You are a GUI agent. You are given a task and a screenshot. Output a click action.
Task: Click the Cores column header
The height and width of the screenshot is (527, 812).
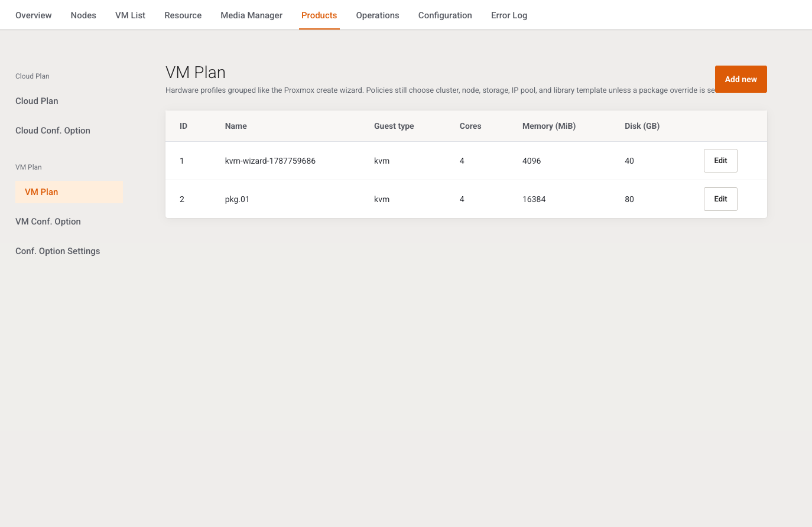(x=470, y=126)
